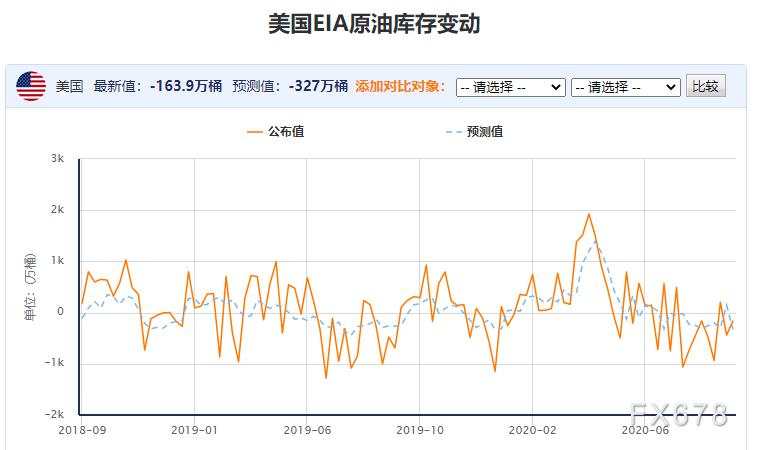The image size is (758, 450).
Task: Click the 0 y-axis label
Action: coord(60,311)
